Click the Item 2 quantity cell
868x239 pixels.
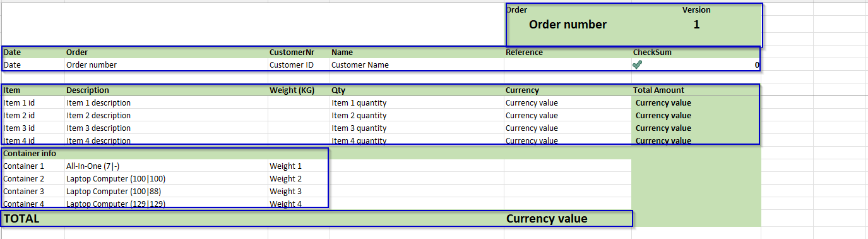(417, 115)
